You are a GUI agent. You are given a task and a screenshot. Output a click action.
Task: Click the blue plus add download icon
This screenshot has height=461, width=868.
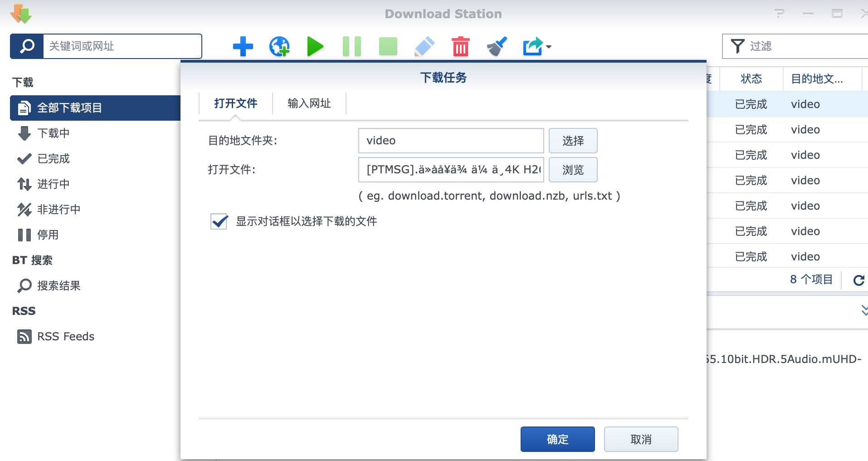(x=243, y=46)
